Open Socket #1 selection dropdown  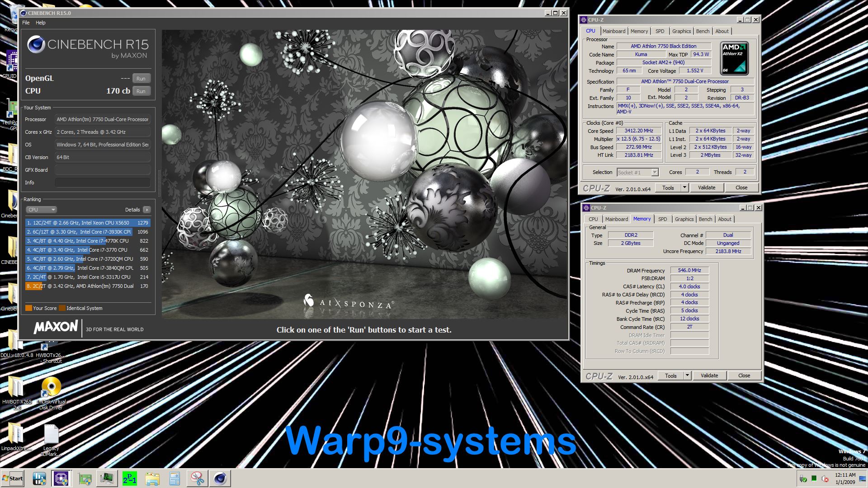[x=637, y=173]
